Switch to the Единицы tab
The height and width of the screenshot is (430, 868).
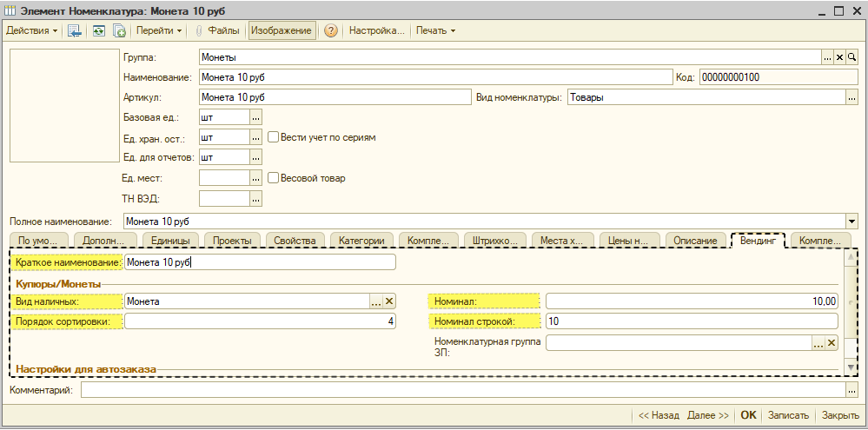(x=170, y=241)
